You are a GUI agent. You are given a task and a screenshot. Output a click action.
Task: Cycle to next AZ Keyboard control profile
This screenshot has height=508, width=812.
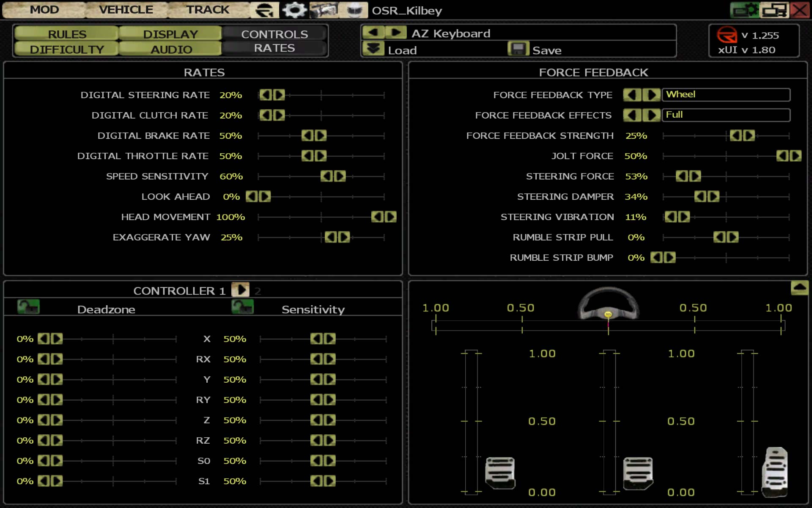coord(396,33)
